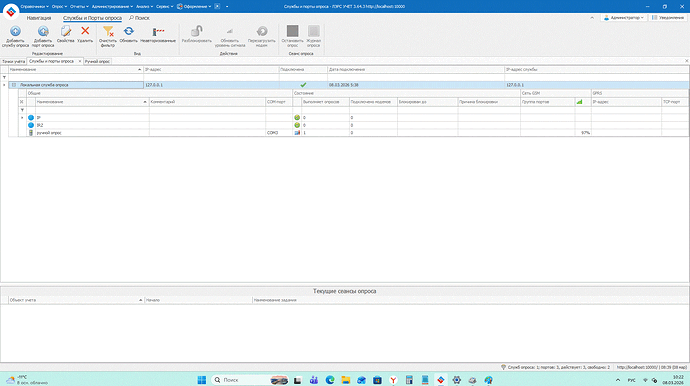The width and height of the screenshot is (690, 386).
Task: Sort ports by the COM-порт column
Action: (279, 102)
